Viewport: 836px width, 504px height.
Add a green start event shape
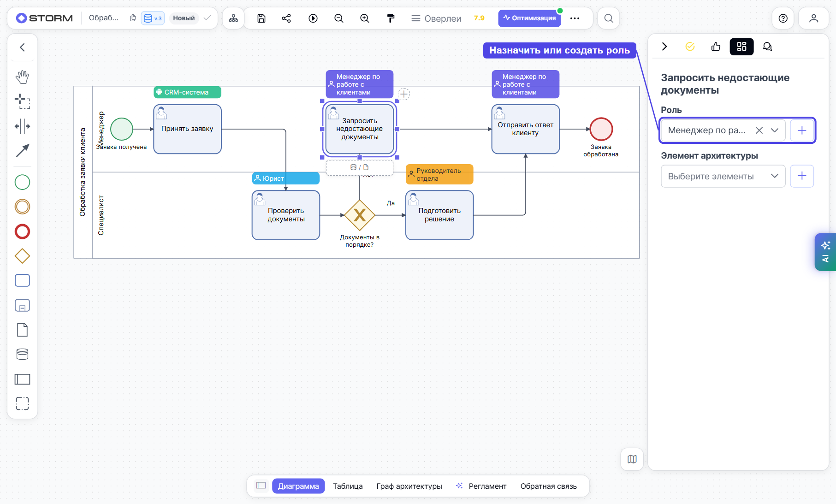coord(22,182)
